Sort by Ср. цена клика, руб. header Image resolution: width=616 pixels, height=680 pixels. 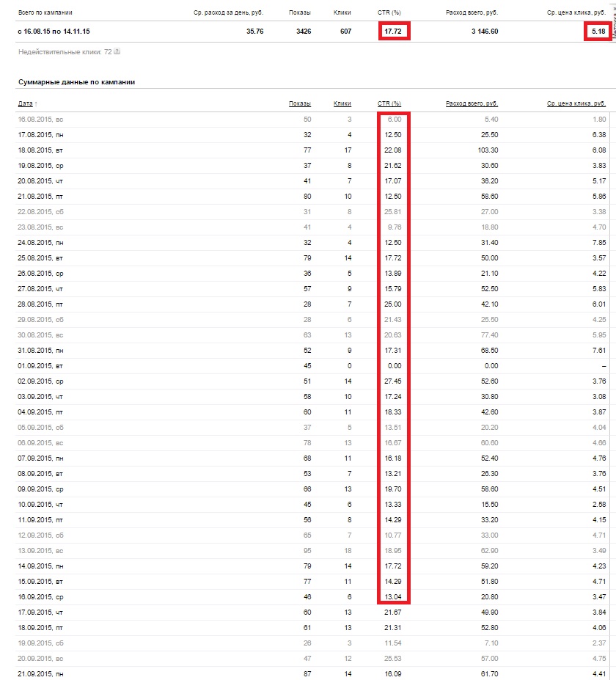pyautogui.click(x=576, y=103)
